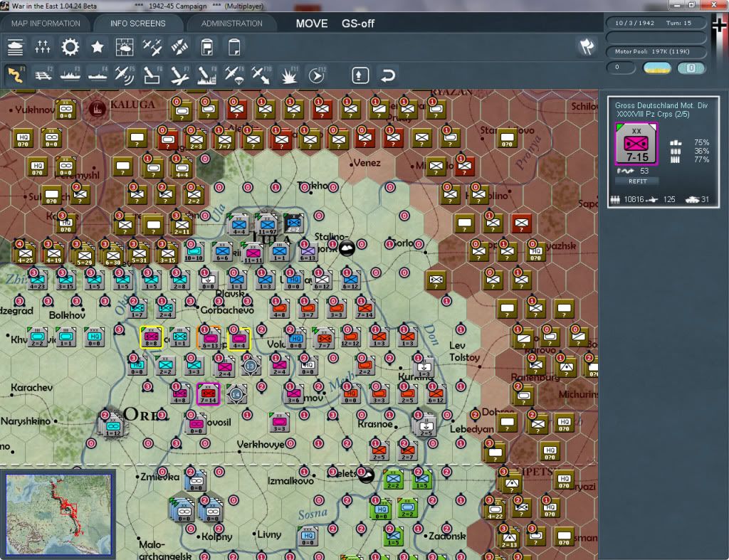The width and height of the screenshot is (729, 560).
Task: Select the F10 air transfer mode
Action: click(x=261, y=75)
